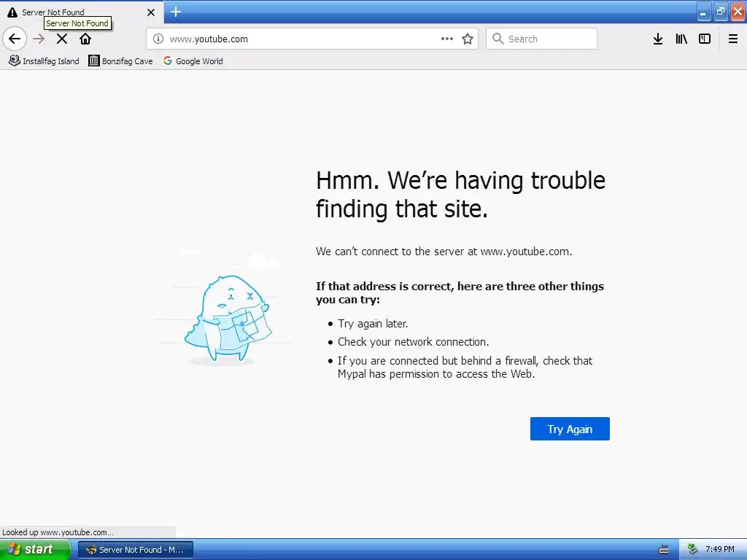Toggle the sidebar panel icon
This screenshot has height=560, width=747.
tap(705, 39)
